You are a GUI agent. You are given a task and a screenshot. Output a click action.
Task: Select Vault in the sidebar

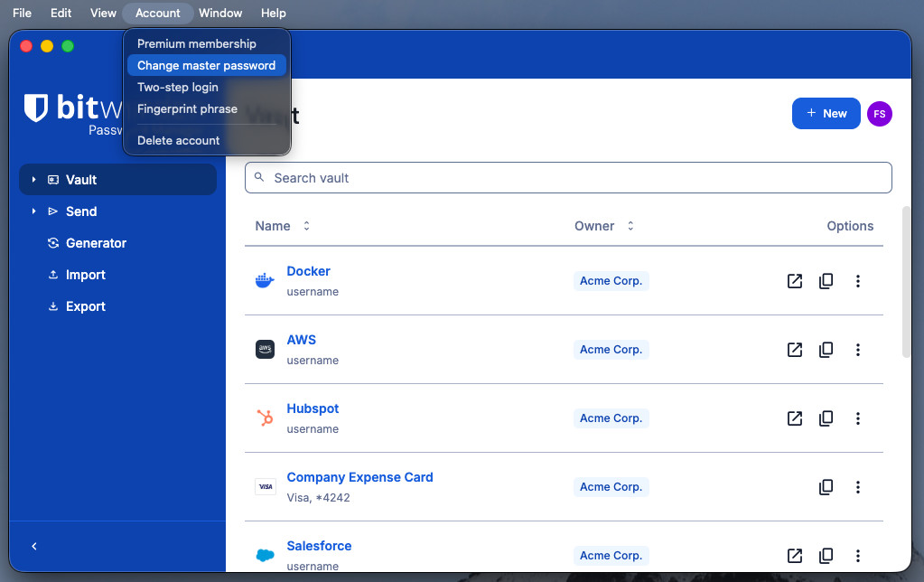point(117,180)
